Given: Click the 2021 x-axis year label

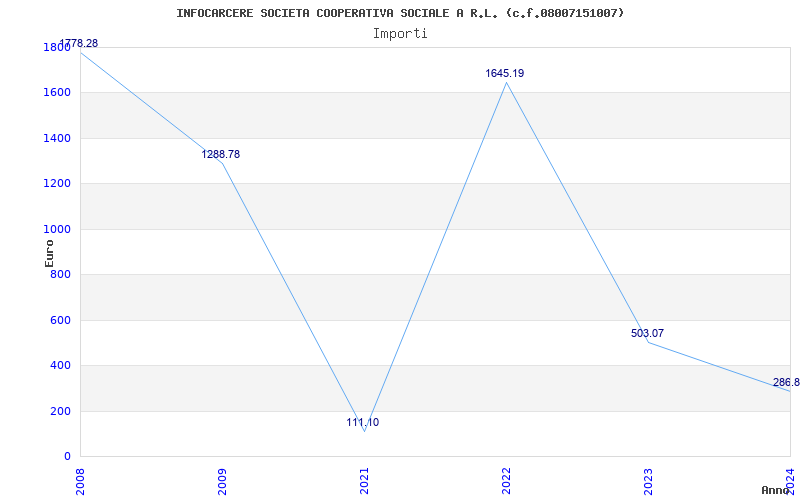Looking at the screenshot, I should pos(364,481).
